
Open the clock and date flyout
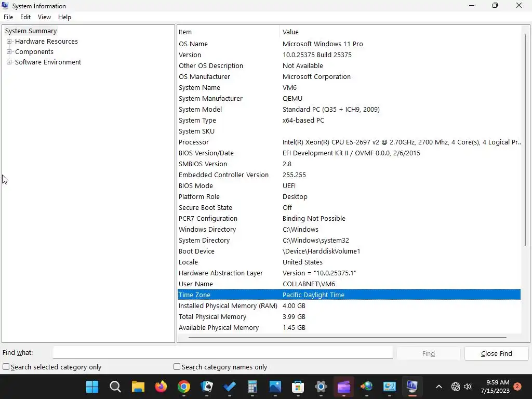point(495,387)
